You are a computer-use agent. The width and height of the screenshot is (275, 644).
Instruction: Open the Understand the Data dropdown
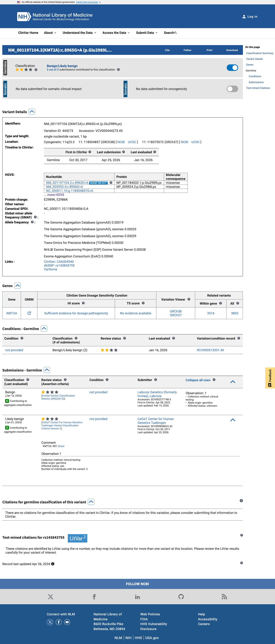(x=79, y=33)
